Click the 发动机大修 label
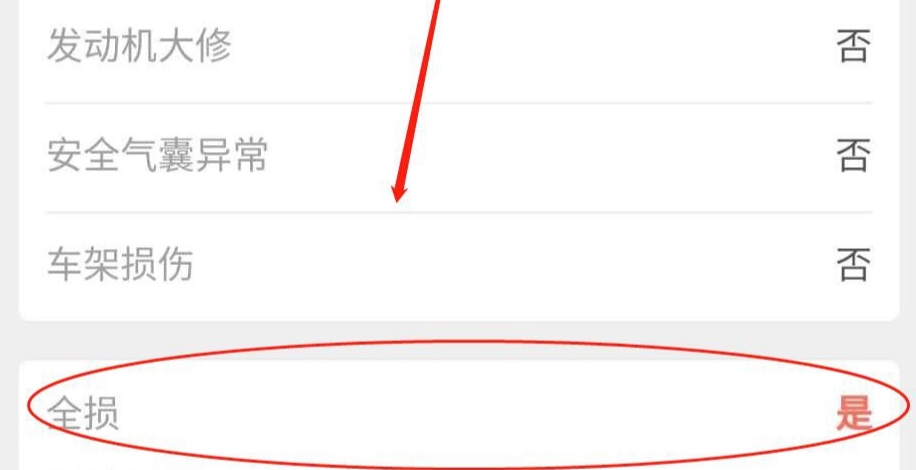This screenshot has height=470, width=916. (x=139, y=45)
